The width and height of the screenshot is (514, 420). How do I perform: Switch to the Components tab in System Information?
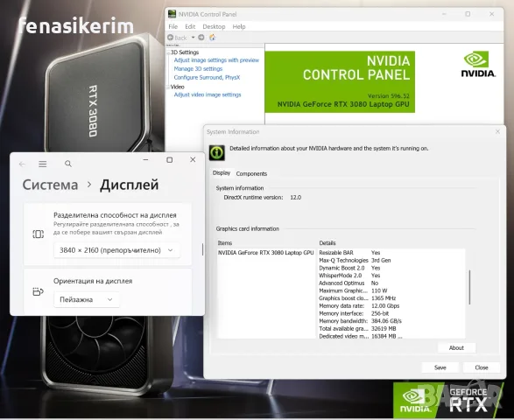click(251, 173)
